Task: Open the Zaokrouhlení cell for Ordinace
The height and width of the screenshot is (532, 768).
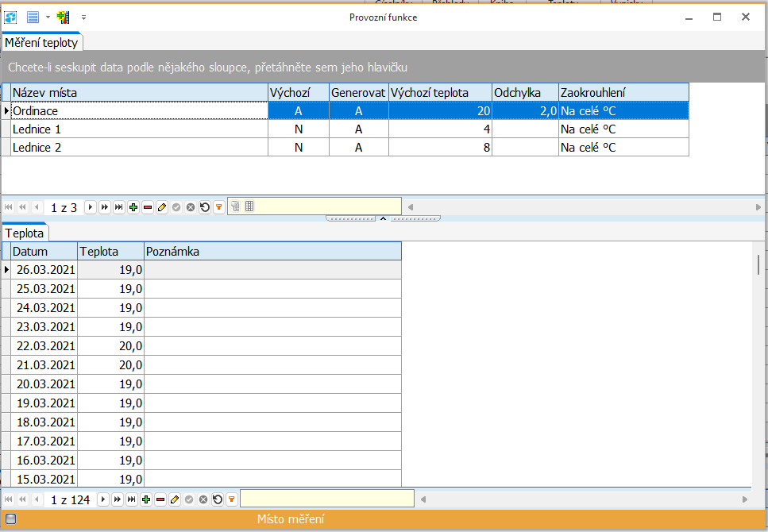Action: (623, 110)
